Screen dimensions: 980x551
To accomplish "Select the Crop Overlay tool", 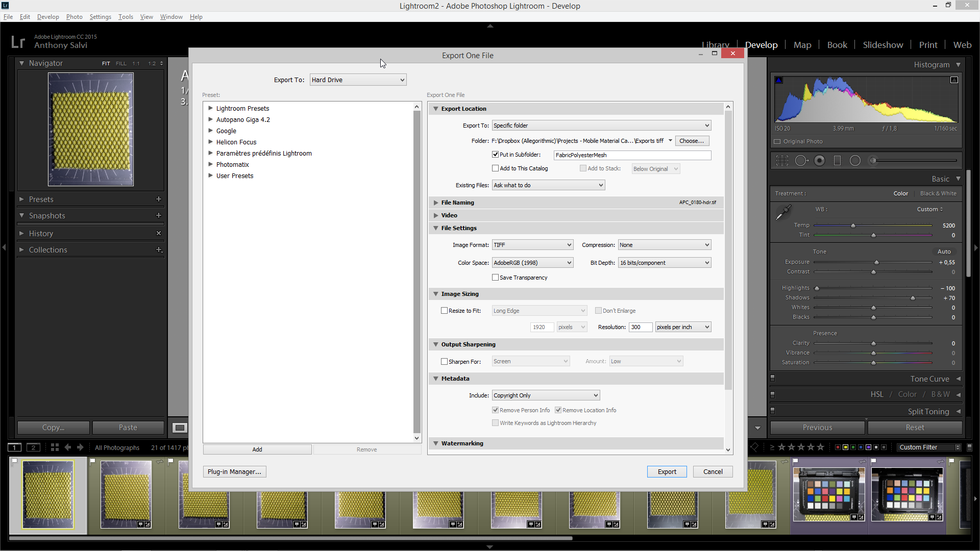I will 782,161.
